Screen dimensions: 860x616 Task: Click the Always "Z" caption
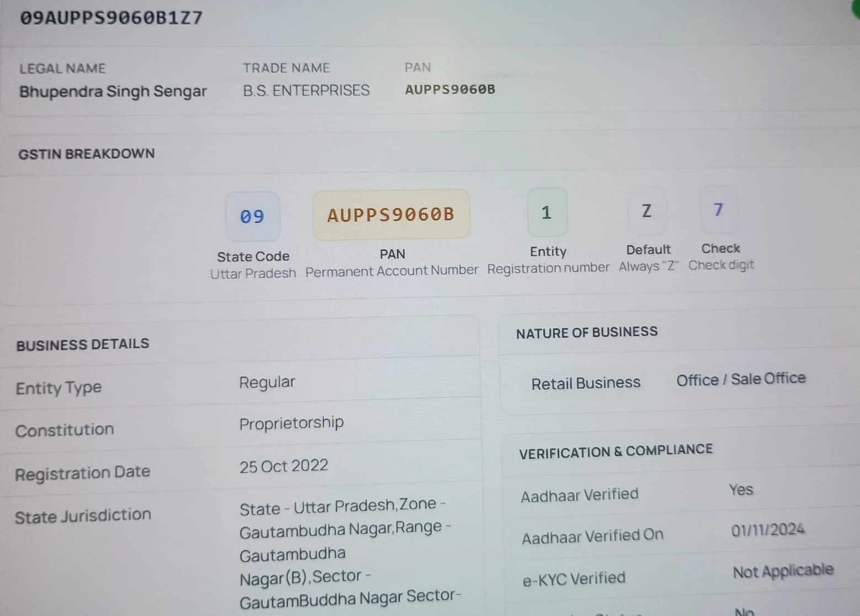[649, 267]
